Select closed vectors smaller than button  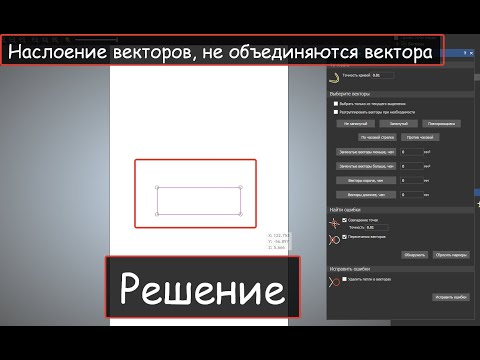click(x=366, y=152)
